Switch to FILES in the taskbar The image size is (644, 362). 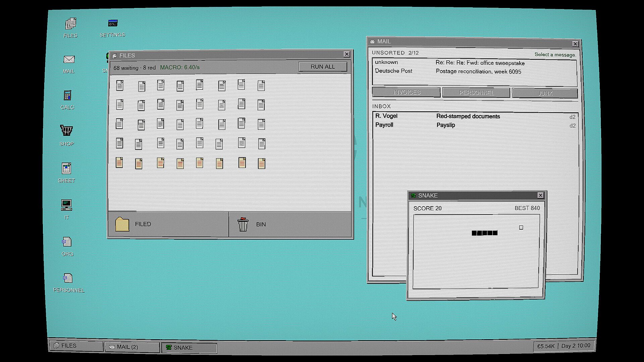click(76, 346)
